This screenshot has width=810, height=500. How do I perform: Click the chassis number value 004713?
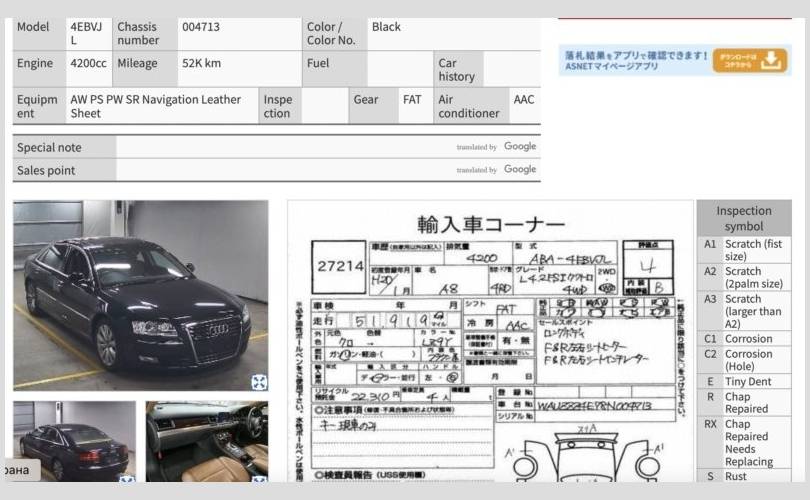point(201,27)
